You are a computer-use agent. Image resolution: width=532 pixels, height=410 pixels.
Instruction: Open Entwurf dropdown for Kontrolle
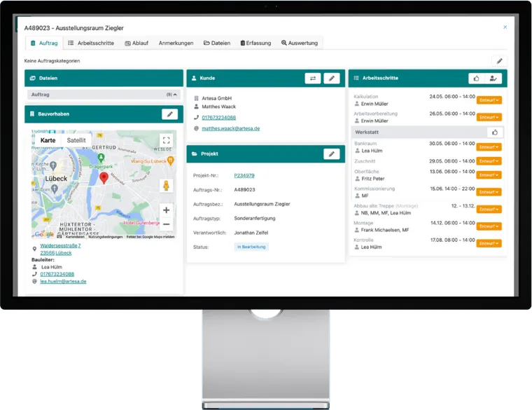[x=489, y=243]
